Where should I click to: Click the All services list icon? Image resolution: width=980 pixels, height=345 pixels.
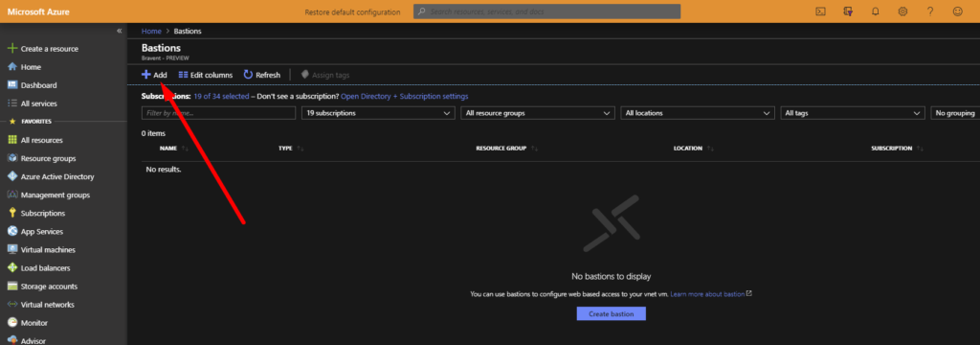11,103
